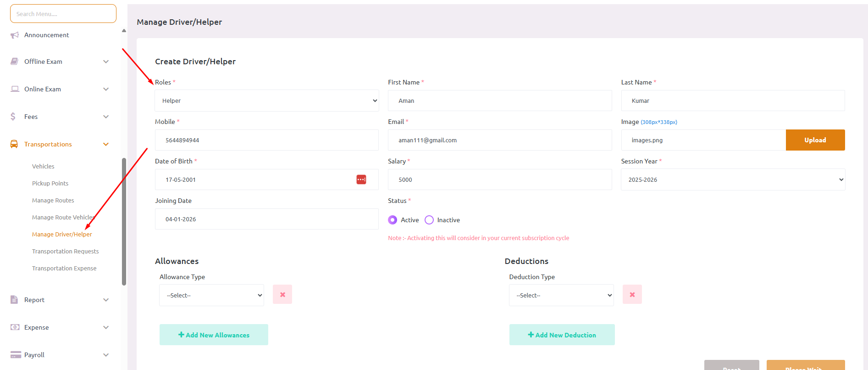Click the sidebar vertical scrollbar
Viewport: 868px width, 370px height.
pos(124,221)
